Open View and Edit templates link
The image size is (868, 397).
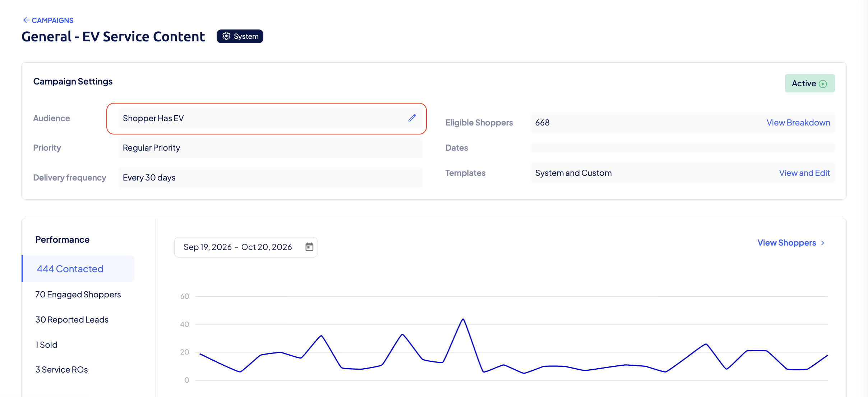click(x=804, y=173)
